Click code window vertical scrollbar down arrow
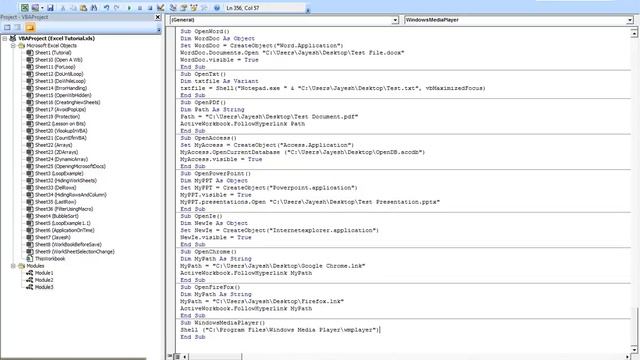The image size is (640, 360). [634, 350]
